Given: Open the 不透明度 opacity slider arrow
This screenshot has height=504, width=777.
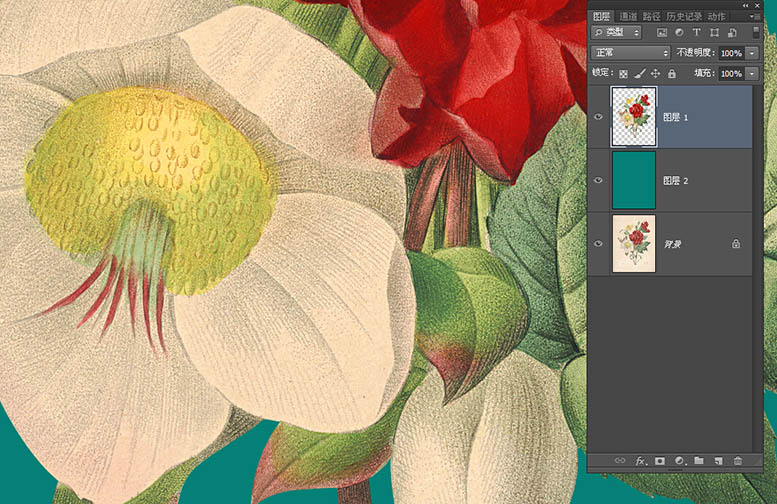Looking at the screenshot, I should [752, 53].
